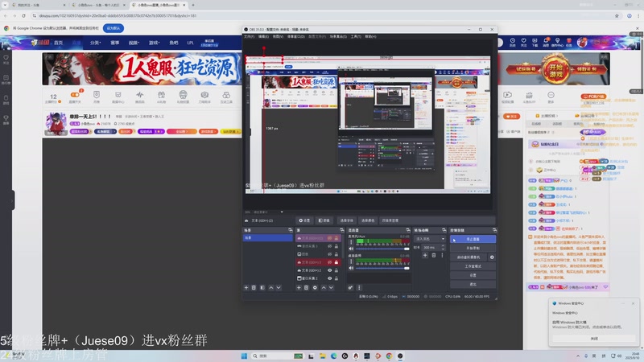Expand 主播投稿 section arrow
This screenshot has width=644, height=362.
(x=557, y=116)
